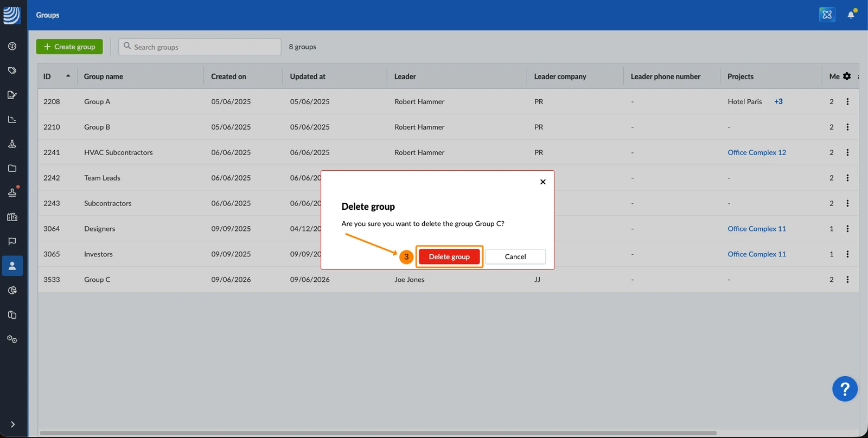The height and width of the screenshot is (438, 868).
Task: Select the 'Team Leads' group name
Action: [102, 178]
